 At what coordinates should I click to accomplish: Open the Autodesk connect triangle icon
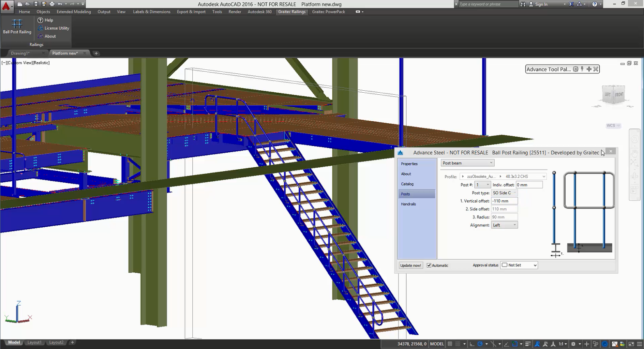coord(580,4)
